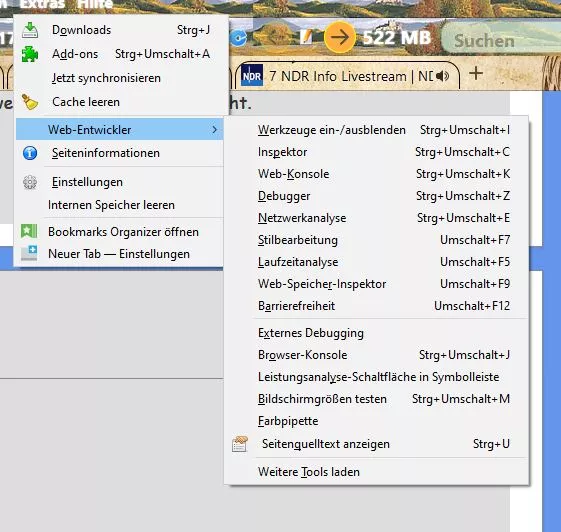561x532 pixels.
Task: Click the green Downloads arrow icon
Action: [x=30, y=30]
